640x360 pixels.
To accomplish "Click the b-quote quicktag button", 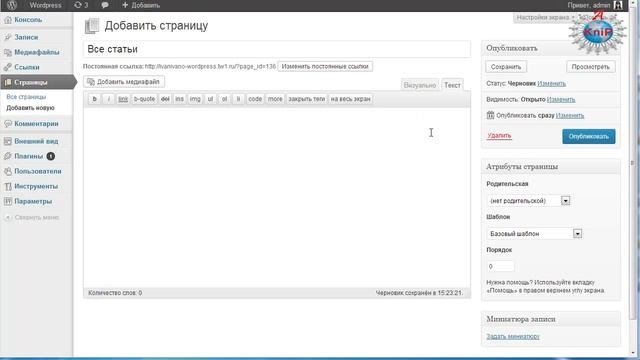I will pos(144,99).
